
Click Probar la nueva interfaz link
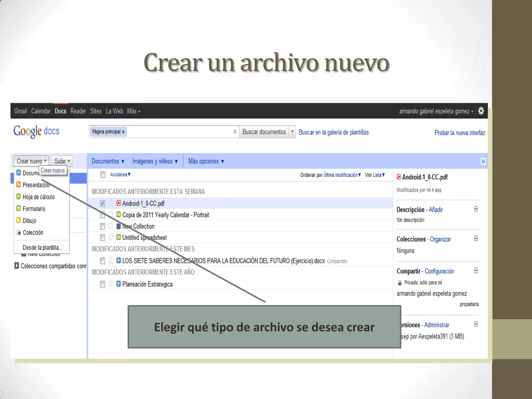[460, 133]
